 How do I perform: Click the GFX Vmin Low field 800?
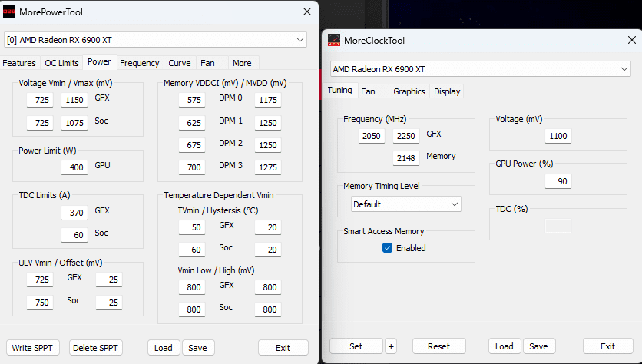coord(192,287)
